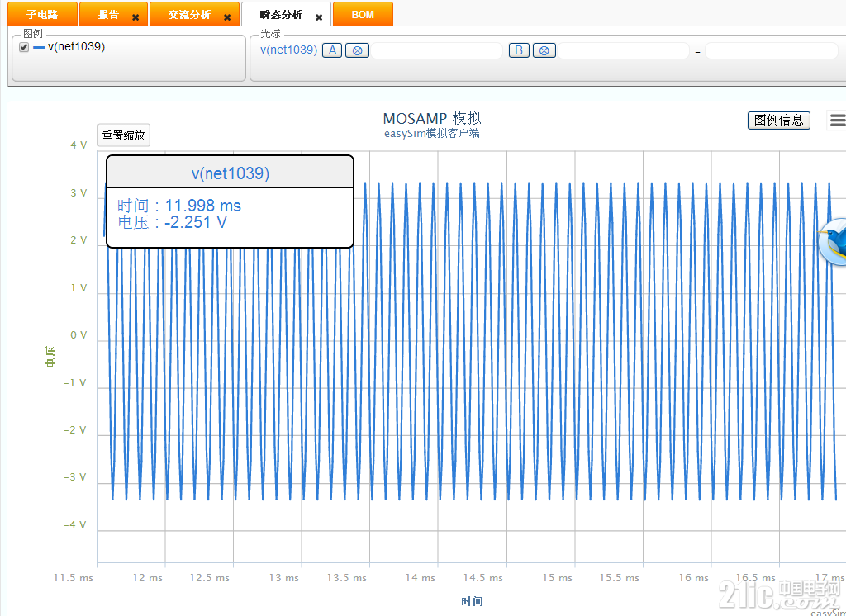Image resolution: width=846 pixels, height=616 pixels.
Task: Clear cursor A with the ⊗ icon
Action: (357, 50)
